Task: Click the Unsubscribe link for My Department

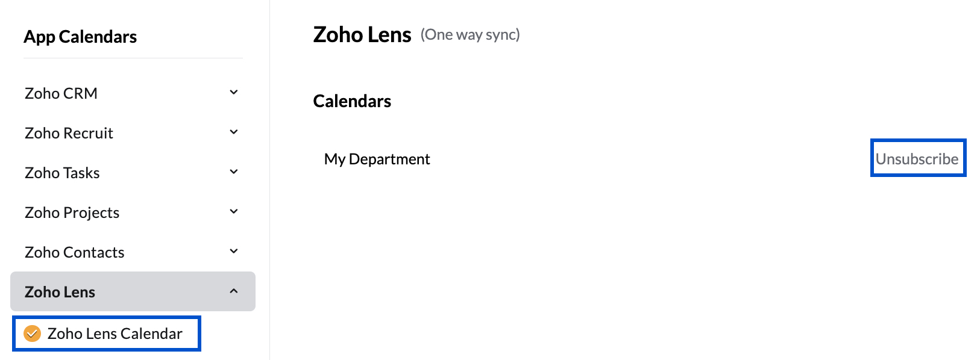Action: [917, 159]
